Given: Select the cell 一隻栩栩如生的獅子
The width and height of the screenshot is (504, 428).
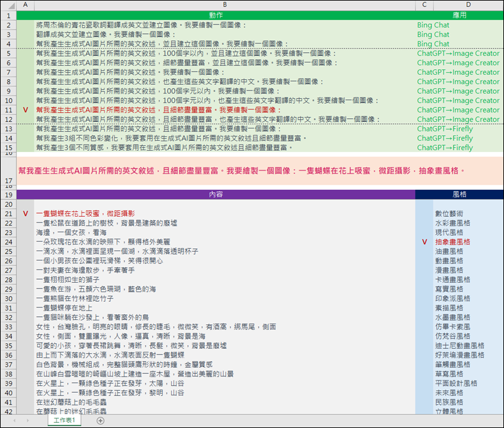Looking at the screenshot, I should (x=225, y=280).
